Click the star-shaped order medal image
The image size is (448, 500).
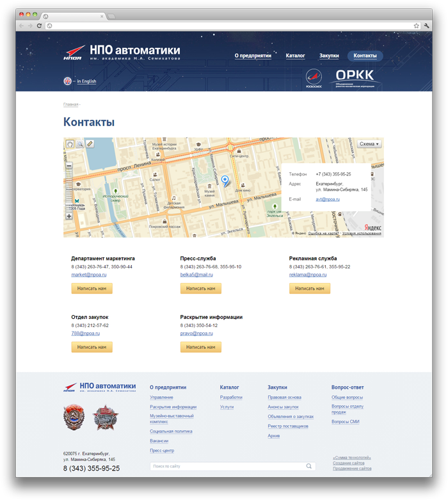tap(105, 417)
